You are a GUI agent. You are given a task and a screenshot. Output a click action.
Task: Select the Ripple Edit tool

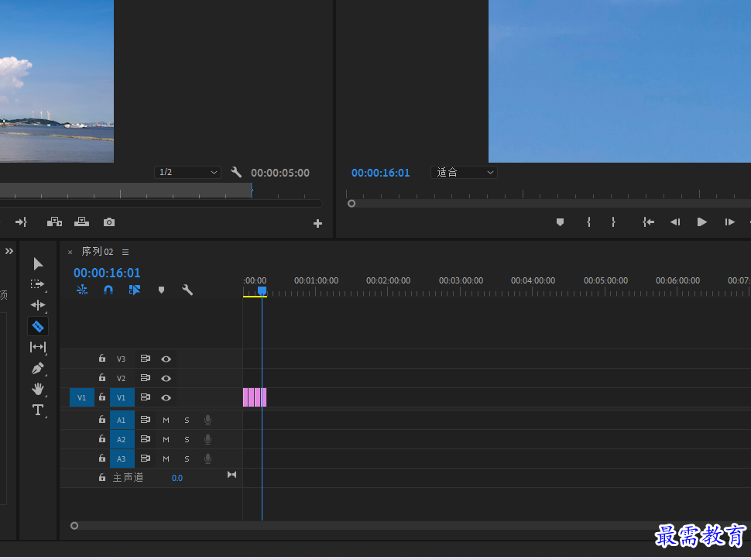[38, 305]
